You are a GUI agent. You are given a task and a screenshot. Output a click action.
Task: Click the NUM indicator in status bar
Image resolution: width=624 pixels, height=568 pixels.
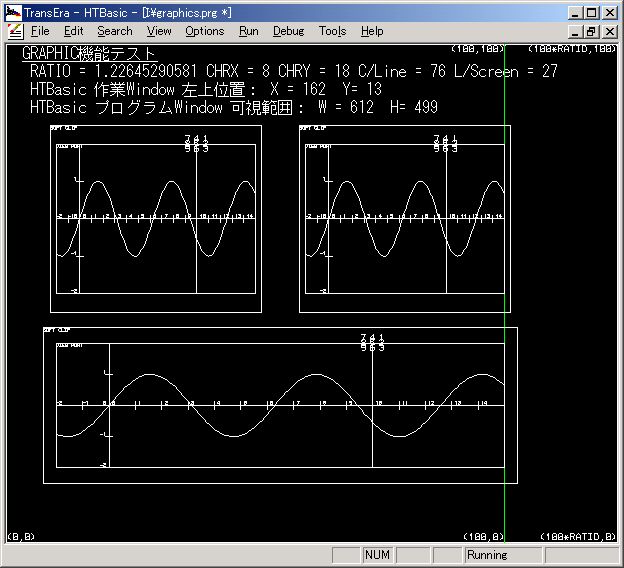click(377, 555)
